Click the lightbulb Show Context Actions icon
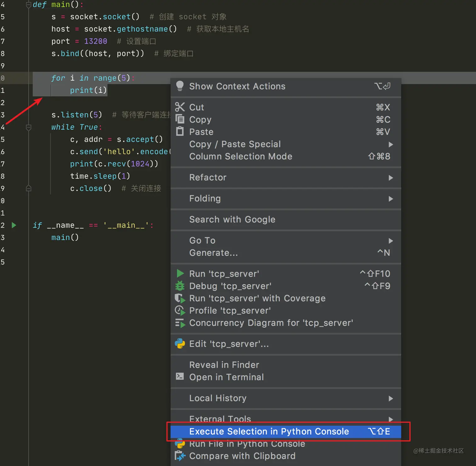Viewport: 476px width, 466px height. 180,86
